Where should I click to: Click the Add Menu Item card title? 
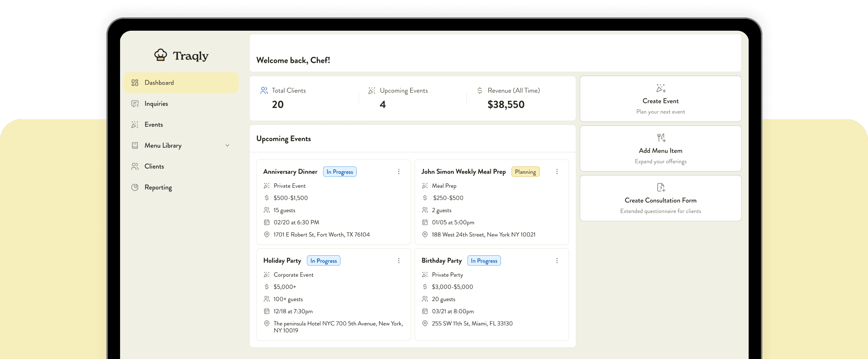tap(660, 151)
